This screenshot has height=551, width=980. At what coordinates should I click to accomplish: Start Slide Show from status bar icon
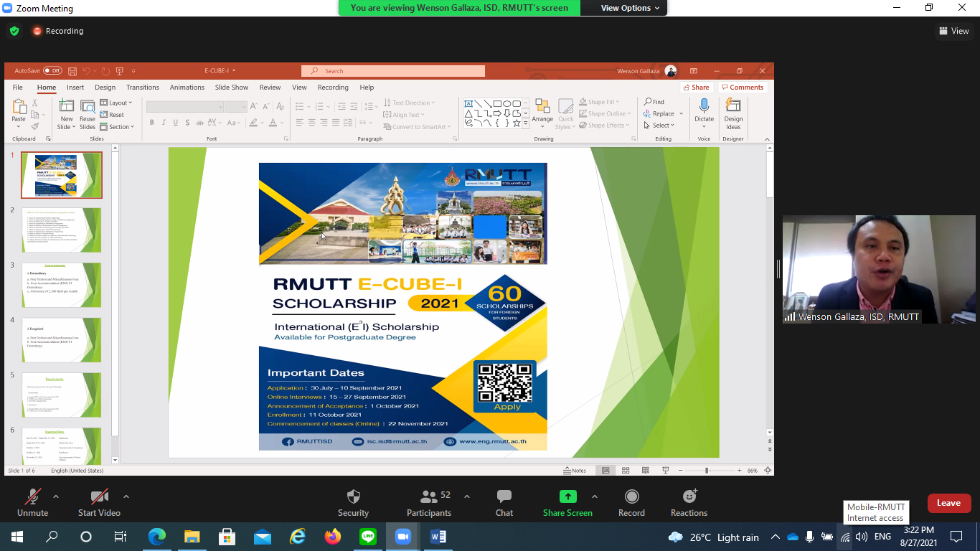[666, 471]
